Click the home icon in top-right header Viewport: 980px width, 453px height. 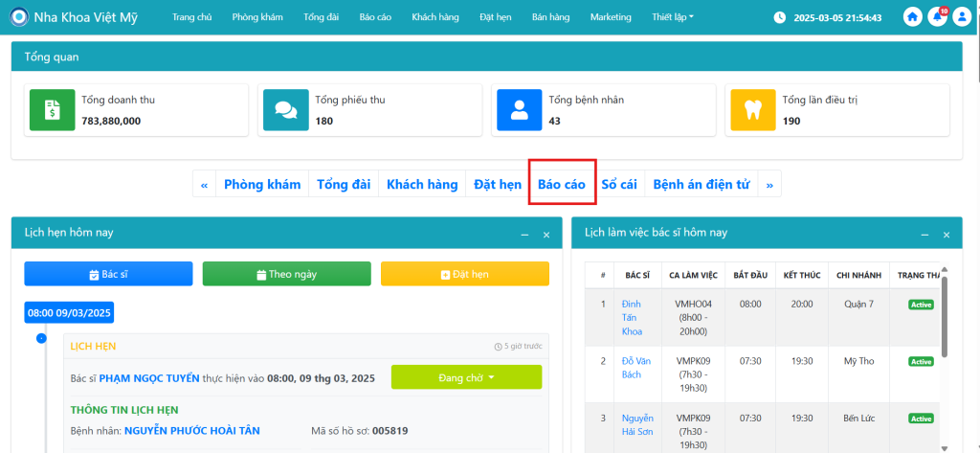point(913,17)
